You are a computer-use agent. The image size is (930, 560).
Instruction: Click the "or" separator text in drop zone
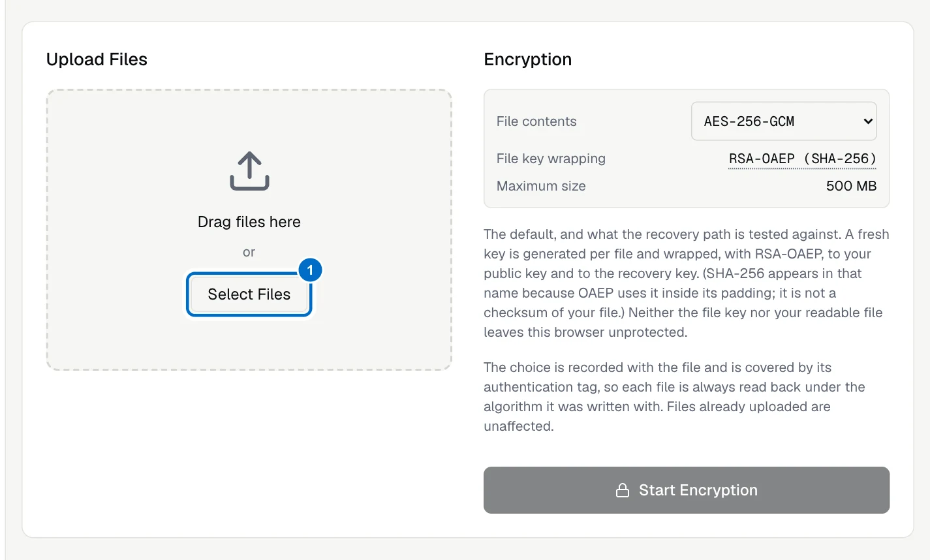point(249,252)
